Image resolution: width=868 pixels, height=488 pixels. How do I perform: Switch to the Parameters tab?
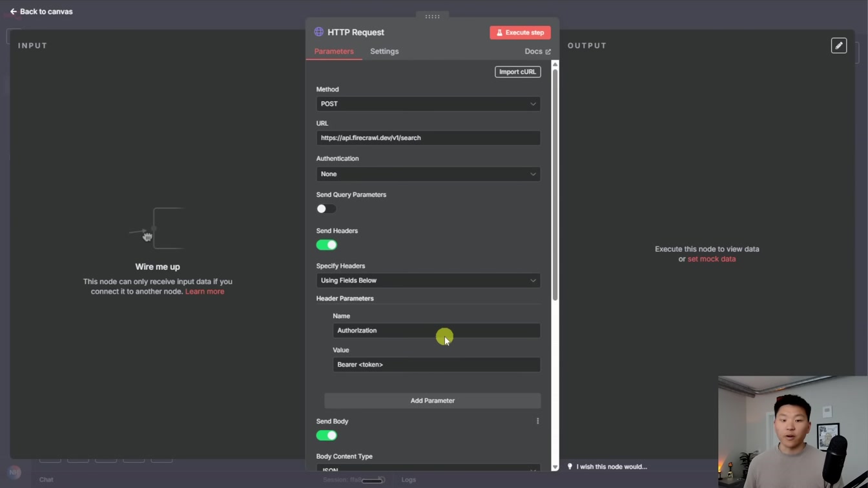pyautogui.click(x=334, y=52)
